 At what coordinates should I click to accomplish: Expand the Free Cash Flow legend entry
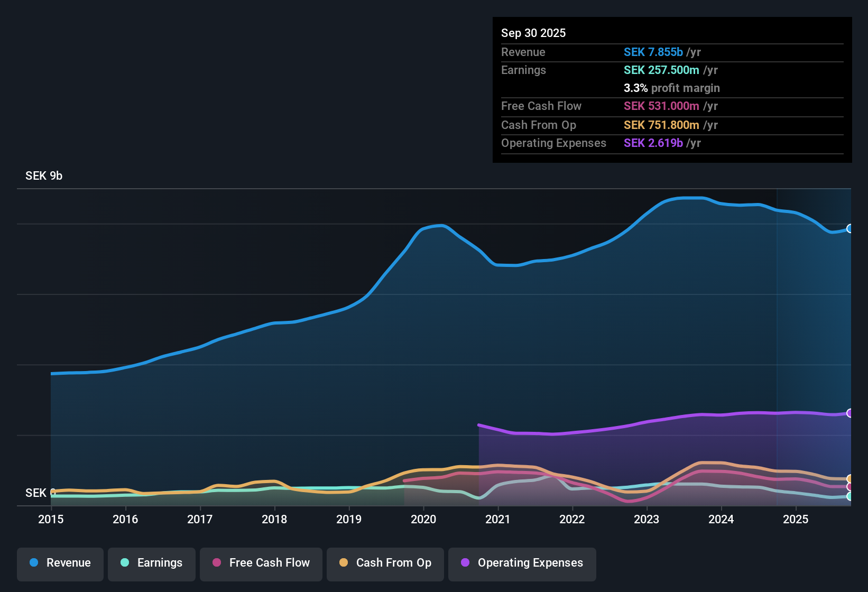click(x=261, y=563)
